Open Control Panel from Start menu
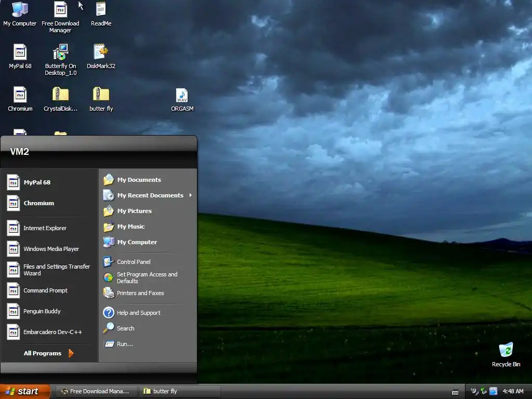532x399 pixels. click(148, 262)
